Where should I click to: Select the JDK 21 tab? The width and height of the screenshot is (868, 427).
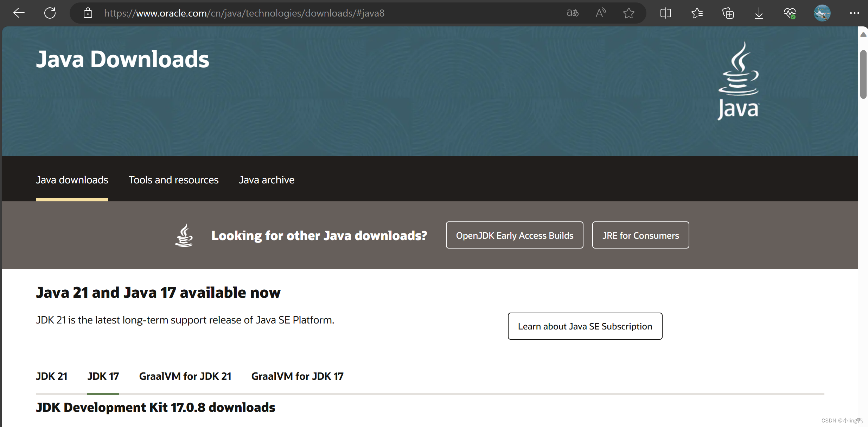tap(52, 376)
